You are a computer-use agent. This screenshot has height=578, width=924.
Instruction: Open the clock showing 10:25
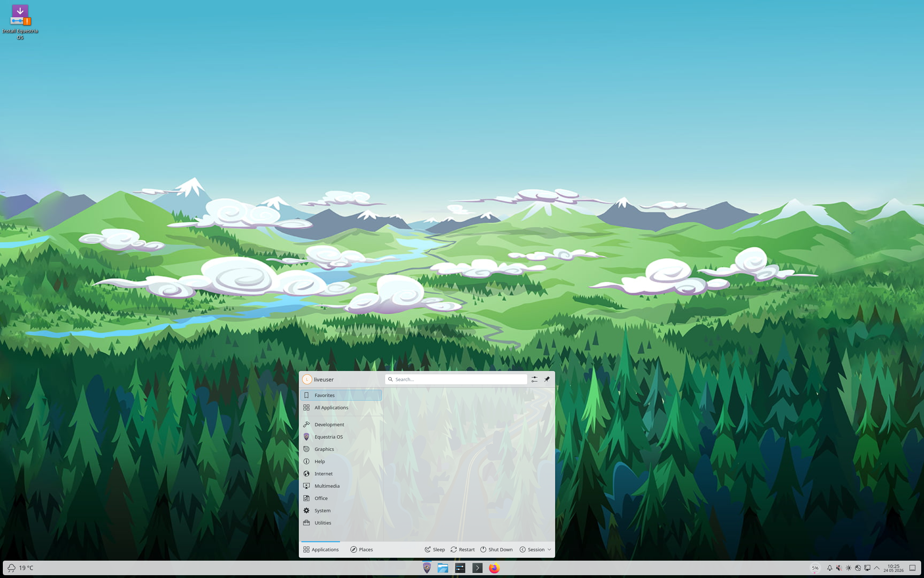pos(893,568)
